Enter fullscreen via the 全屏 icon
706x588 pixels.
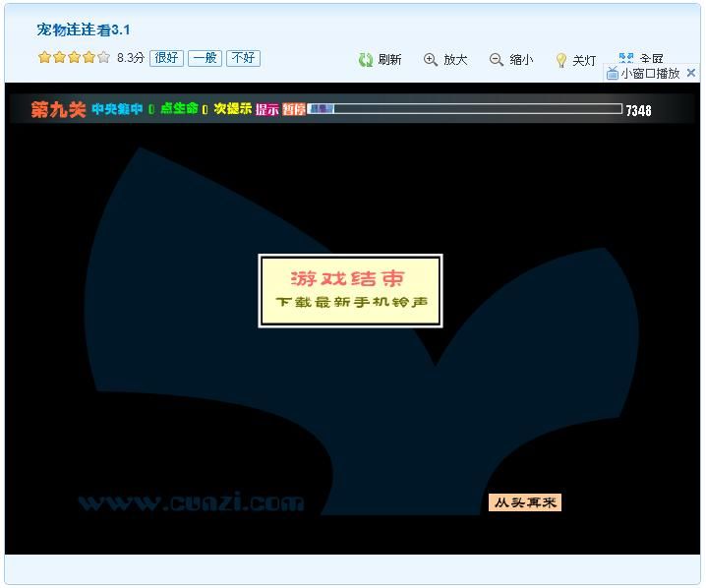(626, 58)
